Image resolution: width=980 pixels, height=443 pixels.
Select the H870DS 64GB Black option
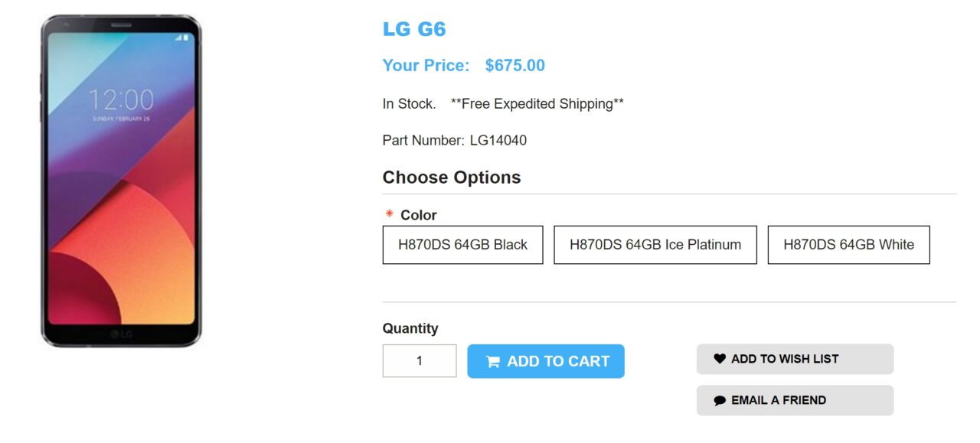462,245
